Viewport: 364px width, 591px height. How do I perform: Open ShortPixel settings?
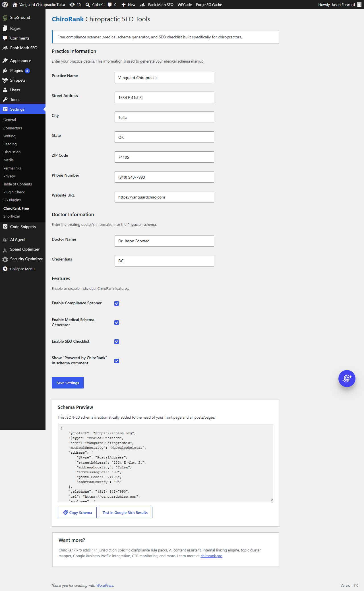[x=12, y=216]
